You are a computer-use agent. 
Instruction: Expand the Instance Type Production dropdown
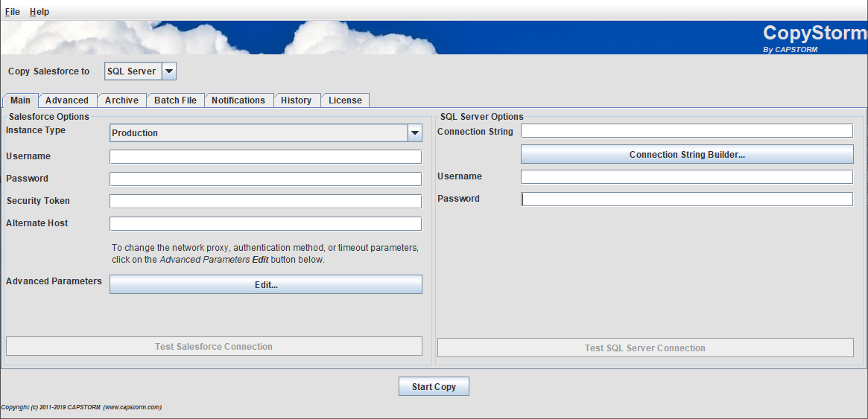[266, 132]
